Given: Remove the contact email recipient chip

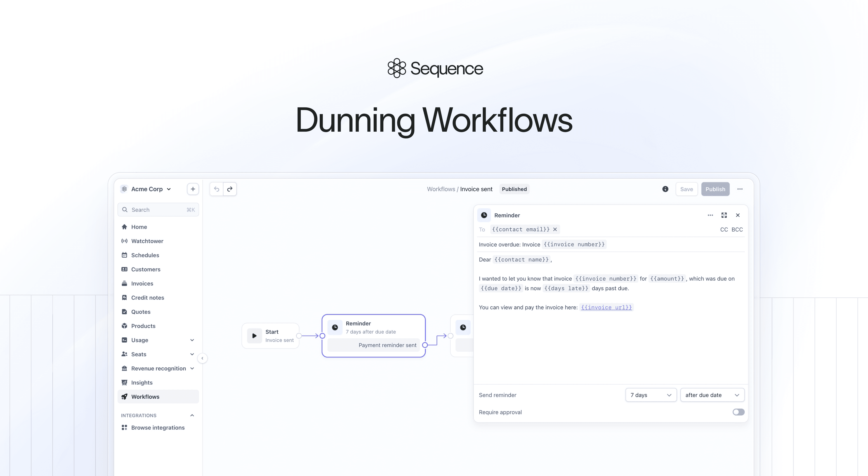Looking at the screenshot, I should point(555,229).
